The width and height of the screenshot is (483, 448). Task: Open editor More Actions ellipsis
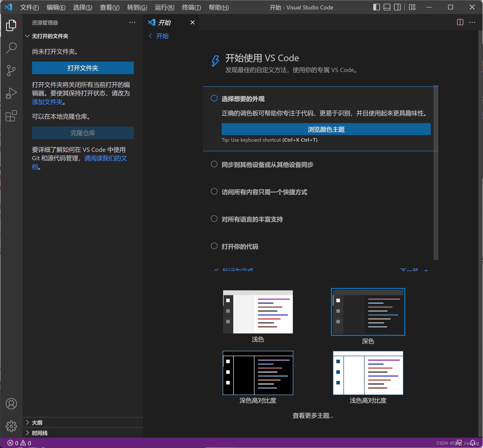coord(472,22)
